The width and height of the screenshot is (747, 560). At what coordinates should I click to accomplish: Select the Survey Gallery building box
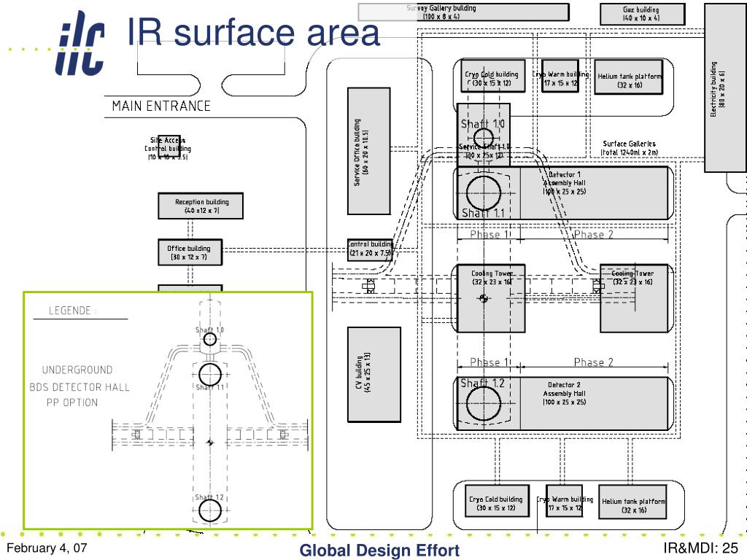tap(463, 12)
